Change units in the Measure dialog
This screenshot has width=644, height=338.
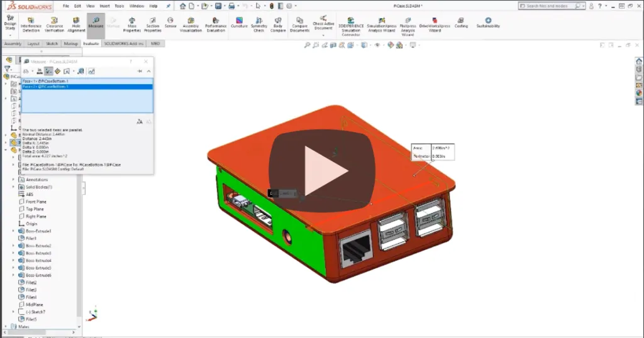coord(40,72)
